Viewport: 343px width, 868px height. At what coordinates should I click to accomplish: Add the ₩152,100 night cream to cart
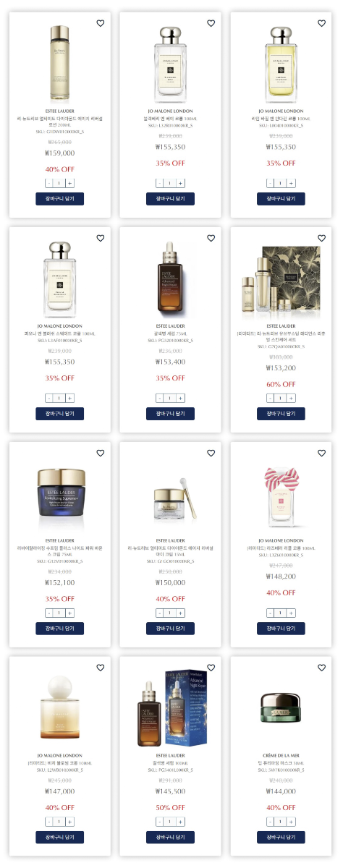(x=60, y=629)
